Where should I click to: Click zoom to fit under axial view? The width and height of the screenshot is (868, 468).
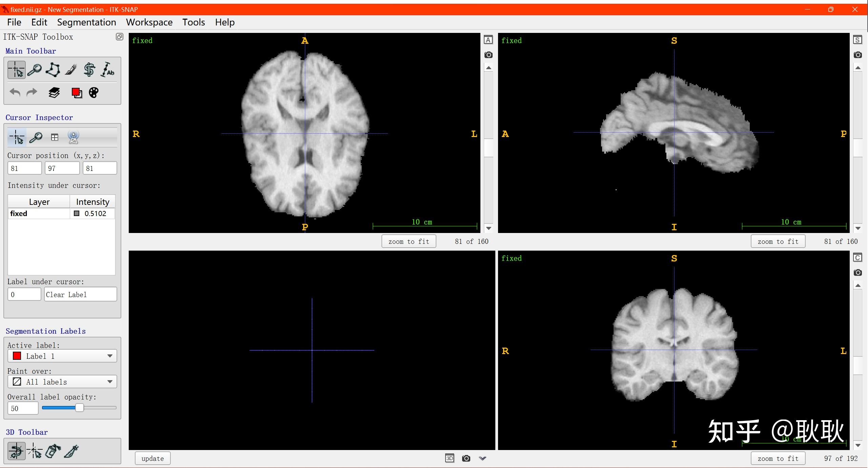tap(409, 241)
